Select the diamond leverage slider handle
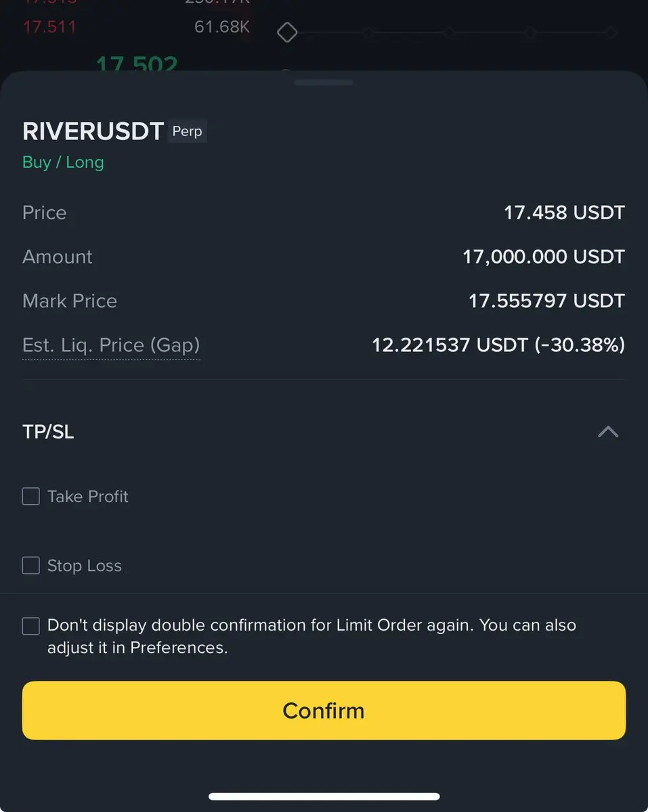 (288, 32)
